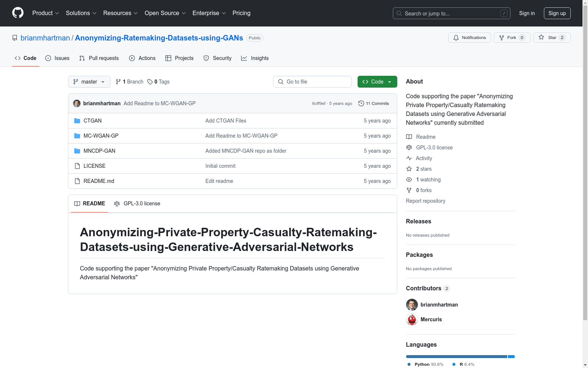Open the Python 93.6% language link
The image size is (588, 368).
[426, 364]
